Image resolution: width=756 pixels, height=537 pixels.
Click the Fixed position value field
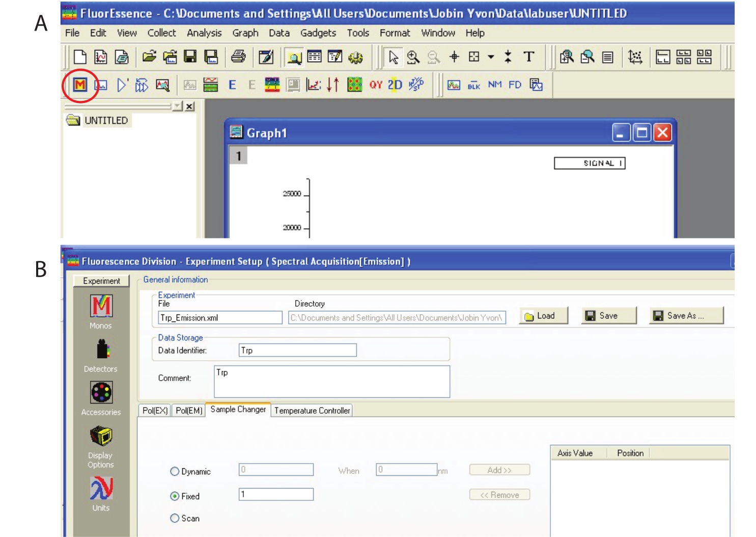click(276, 494)
